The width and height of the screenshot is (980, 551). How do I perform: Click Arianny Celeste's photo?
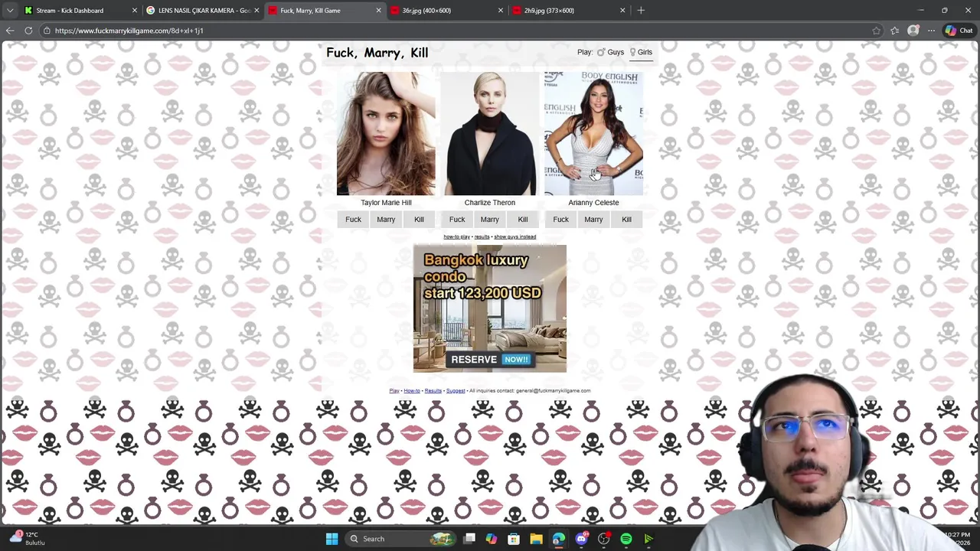click(593, 134)
